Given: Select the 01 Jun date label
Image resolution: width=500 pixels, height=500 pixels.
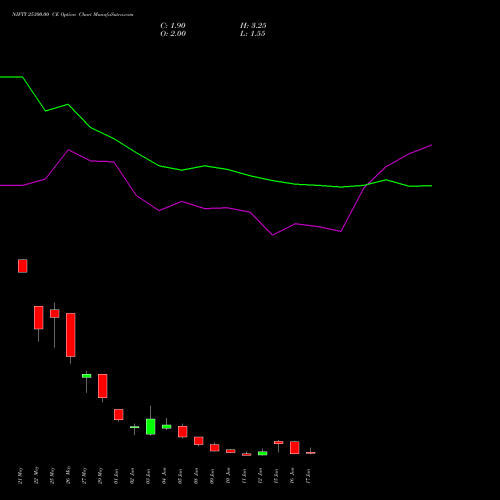Looking at the screenshot, I should [x=117, y=476].
